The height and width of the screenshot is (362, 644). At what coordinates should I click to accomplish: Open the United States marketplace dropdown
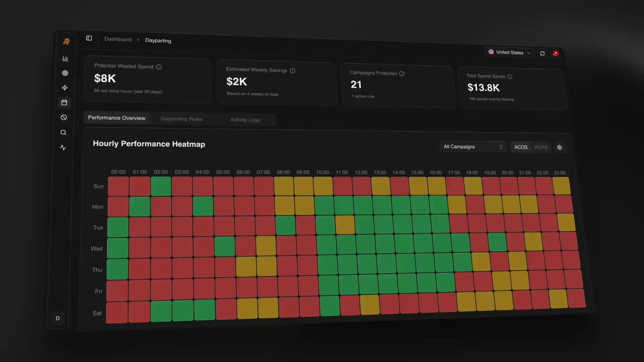[x=509, y=52]
